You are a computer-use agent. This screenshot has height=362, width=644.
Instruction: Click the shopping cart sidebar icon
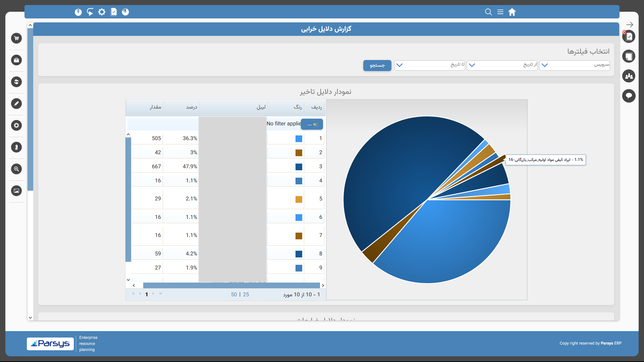(x=16, y=38)
